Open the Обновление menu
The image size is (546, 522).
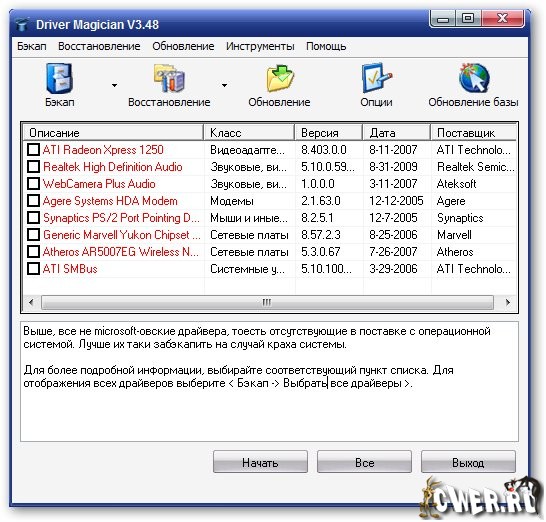(183, 46)
